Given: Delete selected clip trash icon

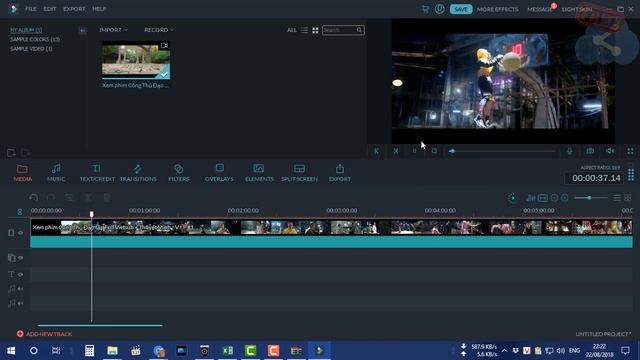Looking at the screenshot, I should pyautogui.click(x=107, y=198).
